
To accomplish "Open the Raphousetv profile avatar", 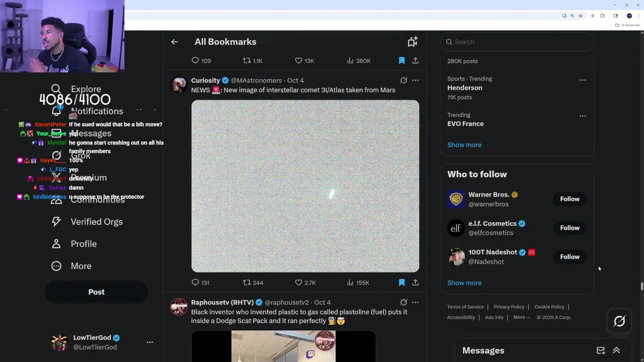I will coord(179,307).
